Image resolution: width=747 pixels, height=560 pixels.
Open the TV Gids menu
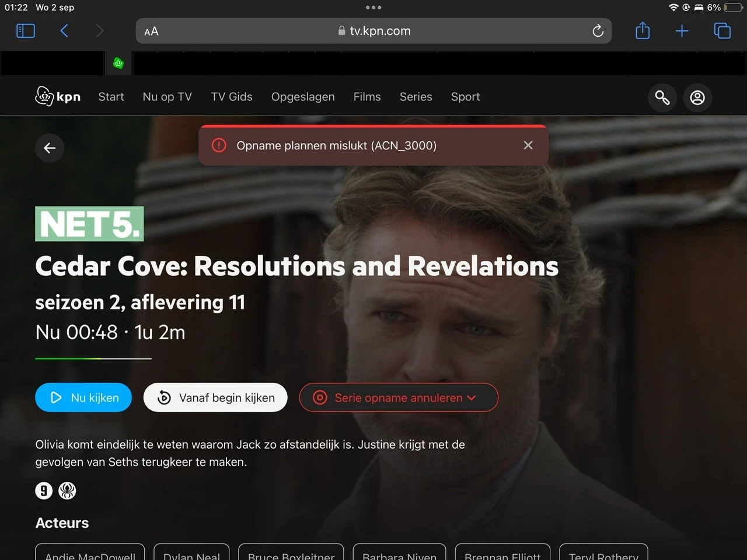pos(232,97)
